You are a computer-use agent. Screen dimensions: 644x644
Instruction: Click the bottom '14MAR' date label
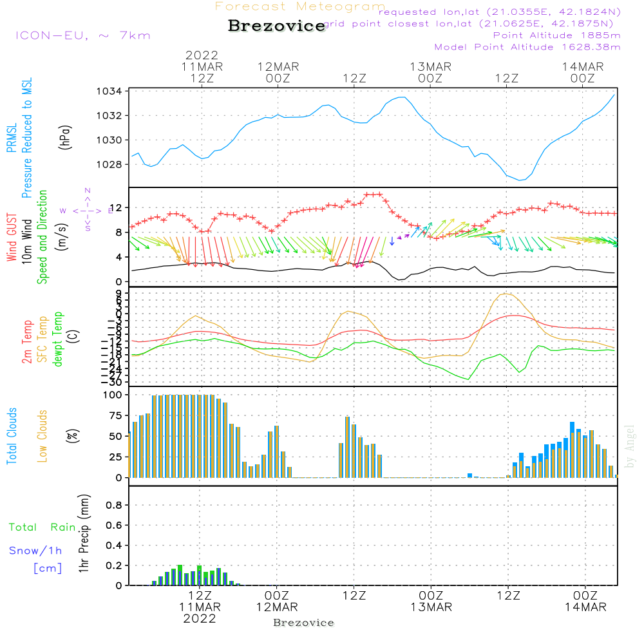585,607
